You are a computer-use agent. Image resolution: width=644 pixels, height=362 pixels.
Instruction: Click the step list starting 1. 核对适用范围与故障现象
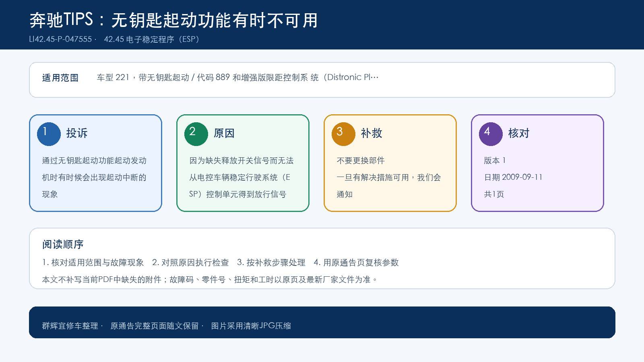click(x=221, y=263)
